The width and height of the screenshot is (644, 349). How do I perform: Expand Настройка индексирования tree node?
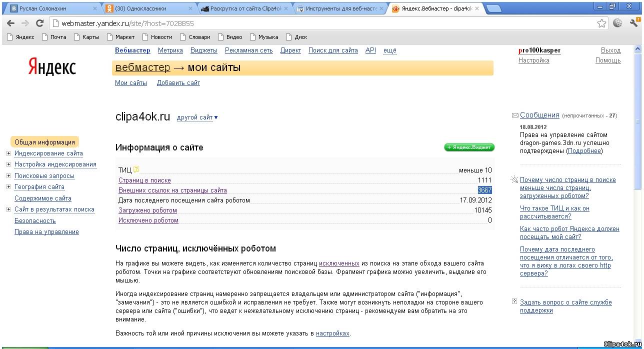9,164
